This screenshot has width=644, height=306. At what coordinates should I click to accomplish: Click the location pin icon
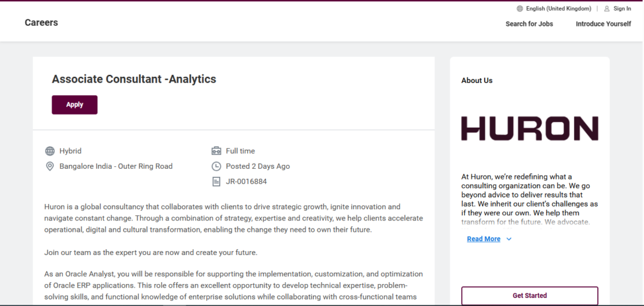50,167
